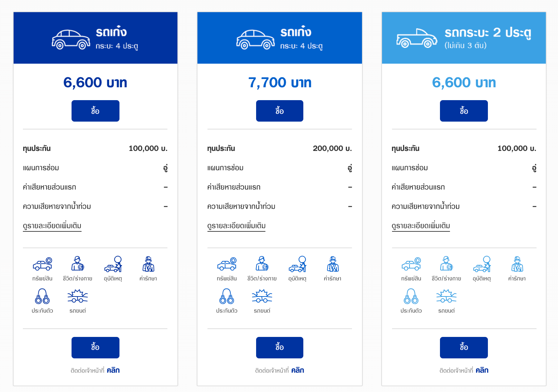Click the ชีวิต/ร่างกาย icon in the dark-blue รถเก๋ง 6,600 card

[78, 264]
